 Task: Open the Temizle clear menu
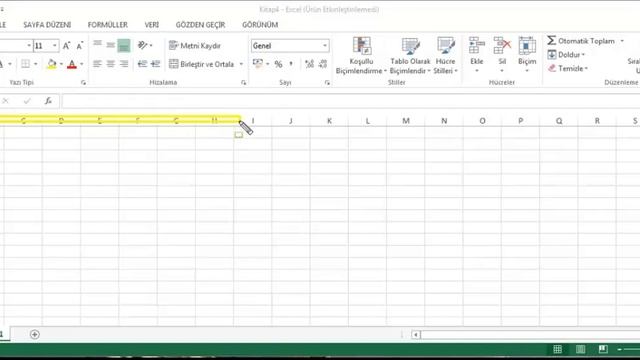568,68
